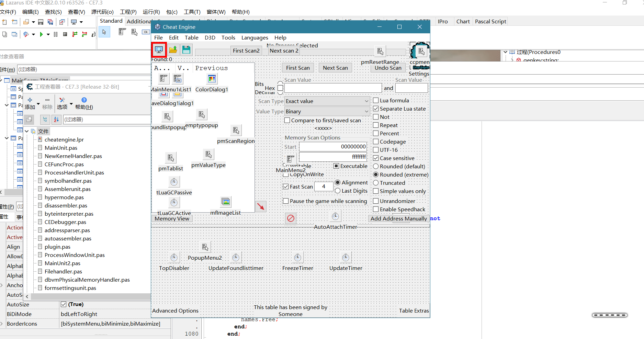The image size is (644, 339).
Task: Select the Truncated radio button
Action: tap(376, 183)
